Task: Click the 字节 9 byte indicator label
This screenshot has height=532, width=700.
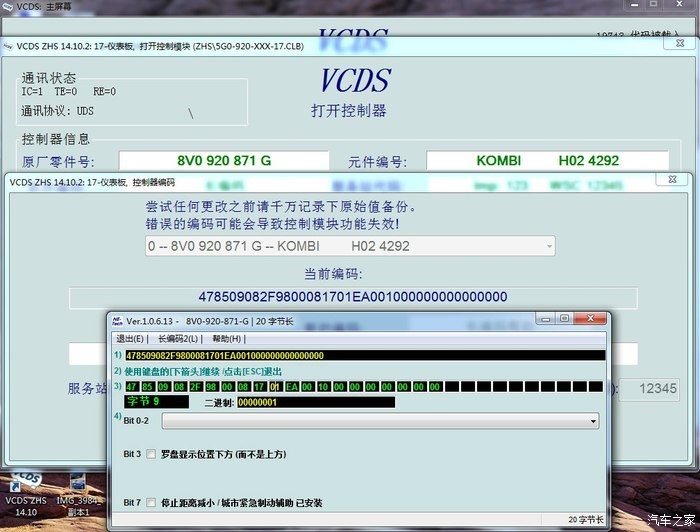Action: tap(156, 401)
